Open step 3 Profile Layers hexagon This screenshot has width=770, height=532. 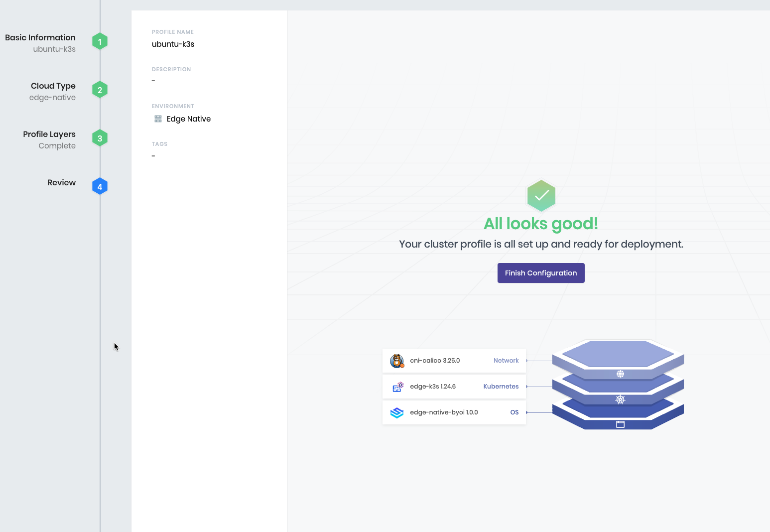tap(100, 138)
